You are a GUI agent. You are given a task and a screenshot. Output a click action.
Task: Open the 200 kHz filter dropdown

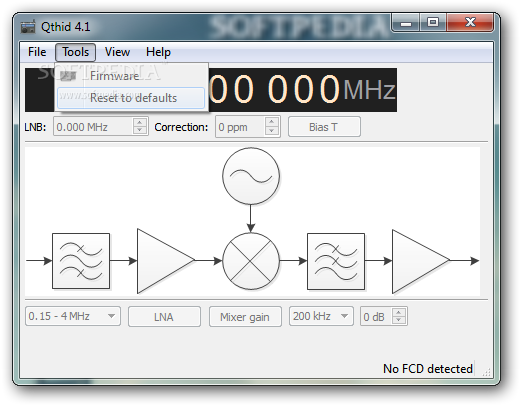point(321,316)
